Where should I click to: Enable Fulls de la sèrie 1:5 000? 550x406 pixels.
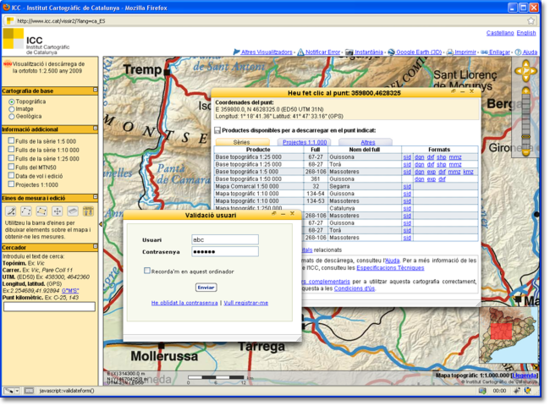[11, 141]
